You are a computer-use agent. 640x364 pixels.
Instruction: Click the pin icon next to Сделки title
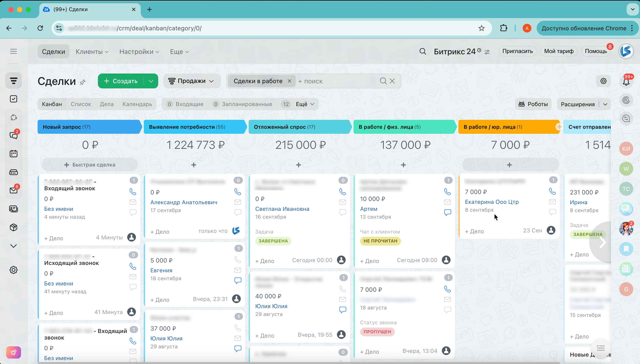[x=83, y=82]
